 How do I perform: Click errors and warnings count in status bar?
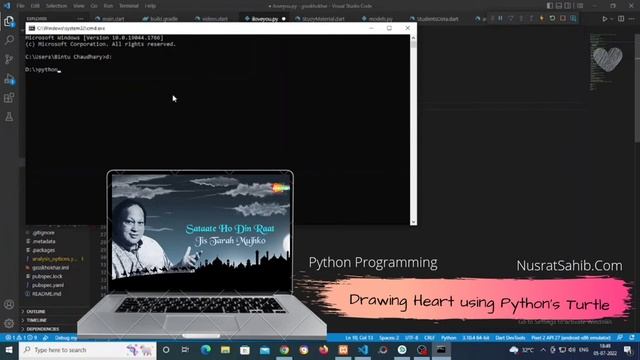[20, 338]
